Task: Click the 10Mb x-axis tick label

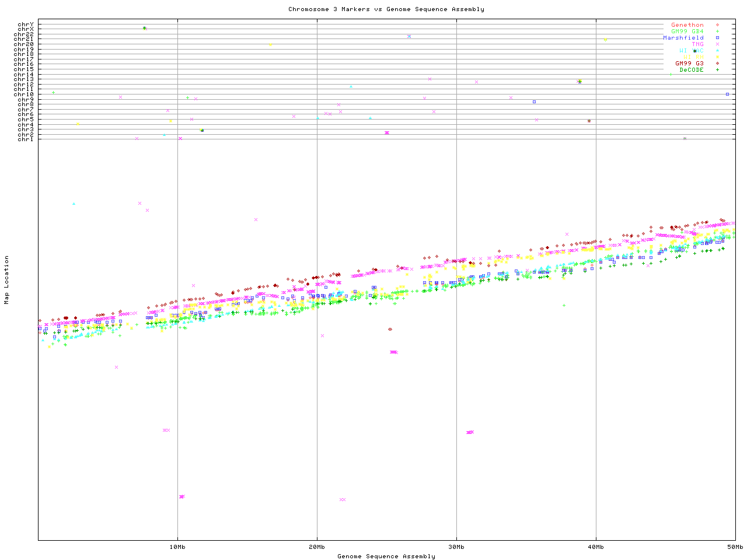Action: click(177, 547)
